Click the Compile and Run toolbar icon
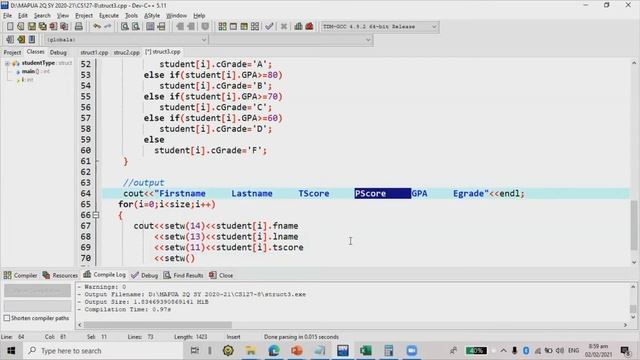Viewport: 640px width, 360px height. point(244,27)
